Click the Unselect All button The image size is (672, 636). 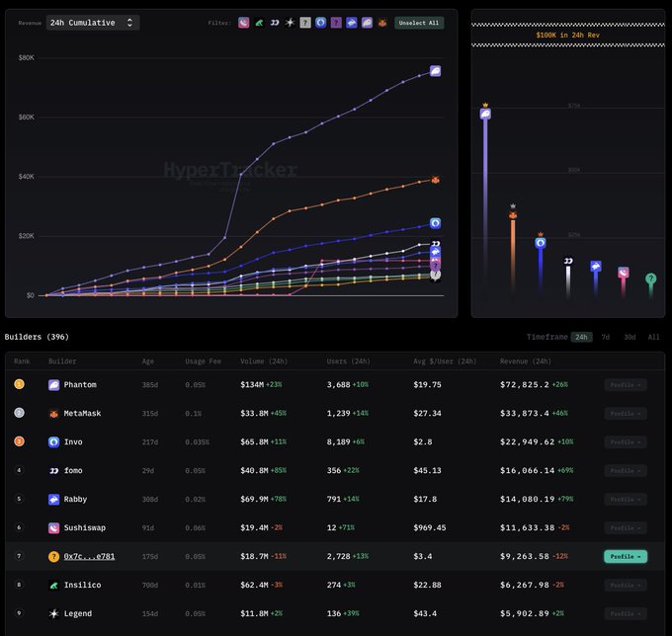(419, 23)
